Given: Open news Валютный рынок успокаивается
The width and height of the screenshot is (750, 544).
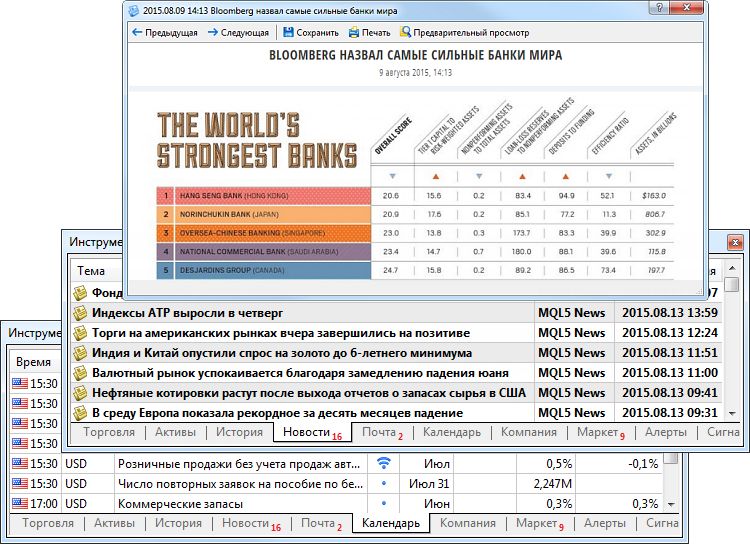Looking at the screenshot, I should (300, 373).
